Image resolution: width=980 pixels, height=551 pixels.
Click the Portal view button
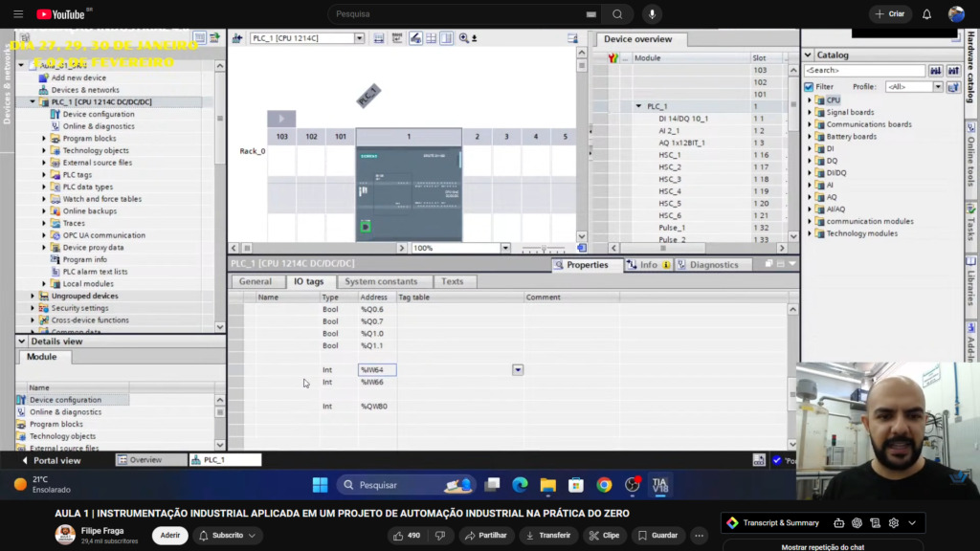pos(51,460)
